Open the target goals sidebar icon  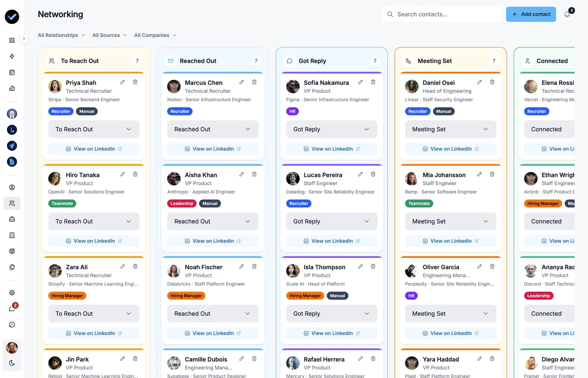pos(12,251)
